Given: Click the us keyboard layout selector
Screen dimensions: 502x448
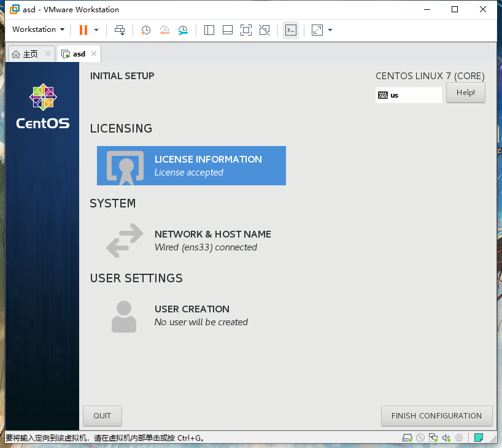Looking at the screenshot, I should click(408, 95).
